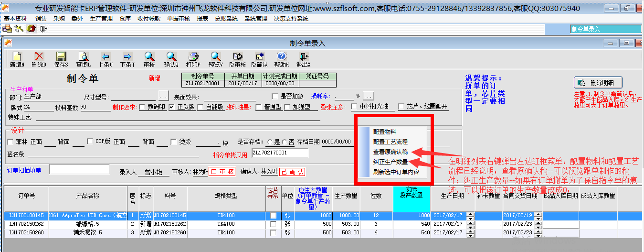Click the 反审核 un-audit icon

237,56
